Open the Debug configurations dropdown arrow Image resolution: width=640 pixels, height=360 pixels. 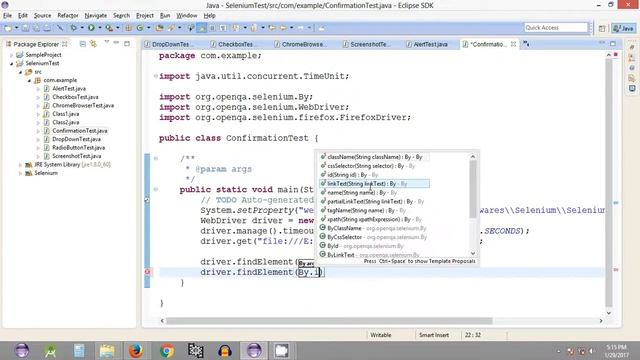pyautogui.click(x=82, y=28)
